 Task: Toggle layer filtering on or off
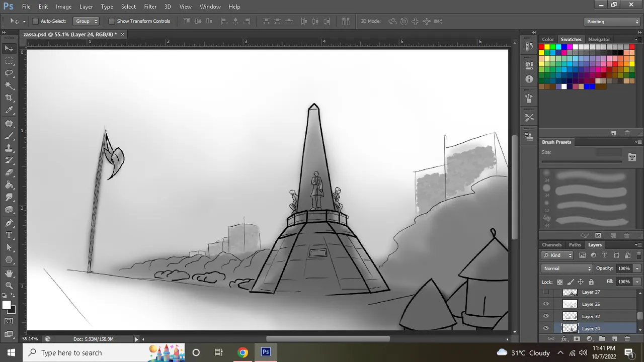638,255
